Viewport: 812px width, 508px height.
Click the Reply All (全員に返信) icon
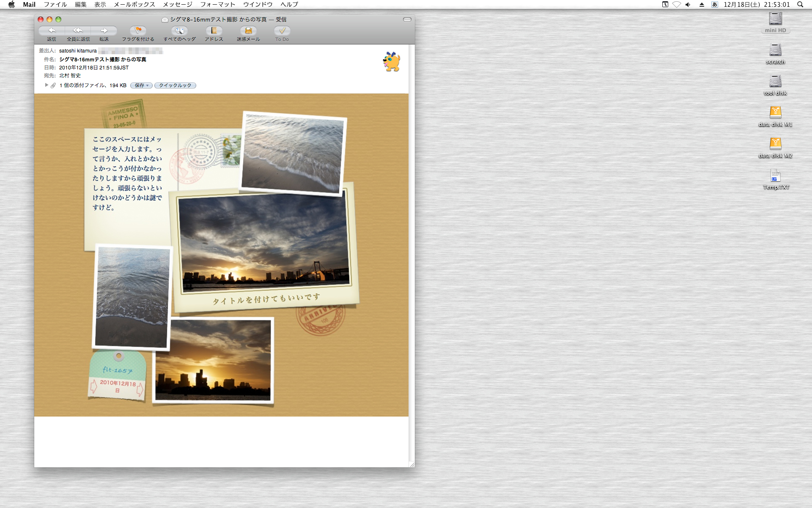[x=78, y=30]
